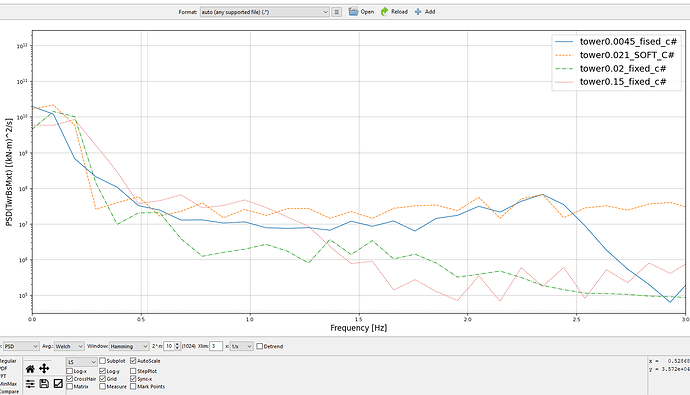Click the Open button label
This screenshot has width=690, height=395.
[x=367, y=12]
